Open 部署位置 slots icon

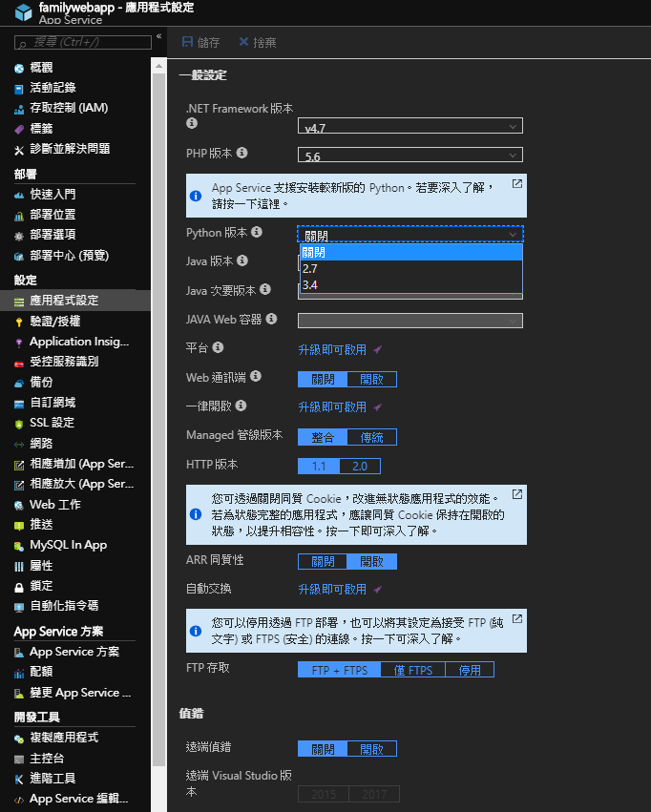click(19, 216)
